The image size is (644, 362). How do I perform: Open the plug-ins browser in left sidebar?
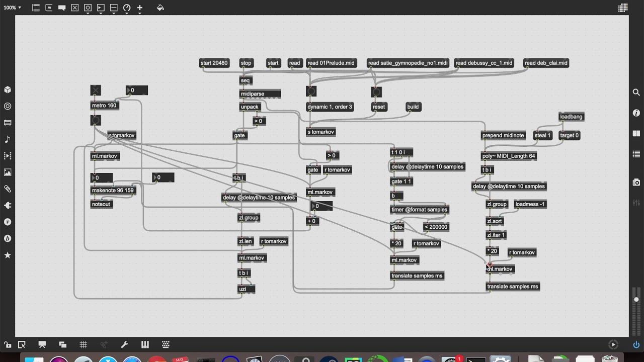[8, 206]
